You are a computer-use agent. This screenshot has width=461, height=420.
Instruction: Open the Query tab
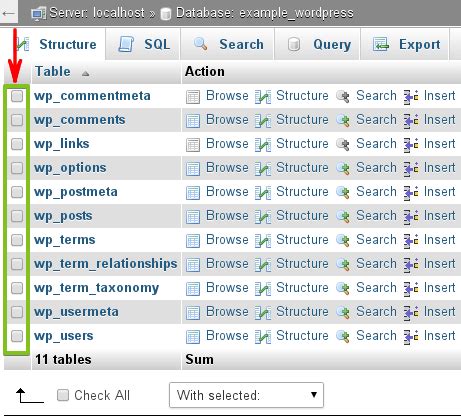[317, 44]
